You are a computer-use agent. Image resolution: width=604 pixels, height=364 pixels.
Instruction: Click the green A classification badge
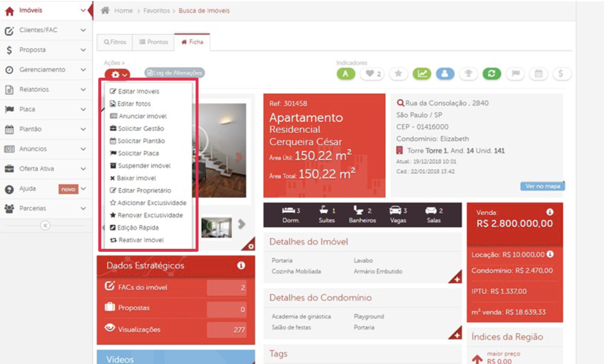(346, 74)
